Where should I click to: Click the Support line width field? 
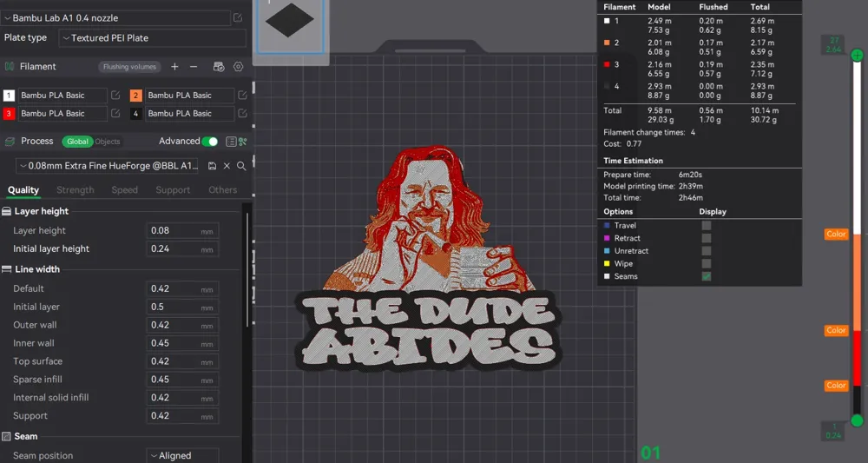(182, 416)
